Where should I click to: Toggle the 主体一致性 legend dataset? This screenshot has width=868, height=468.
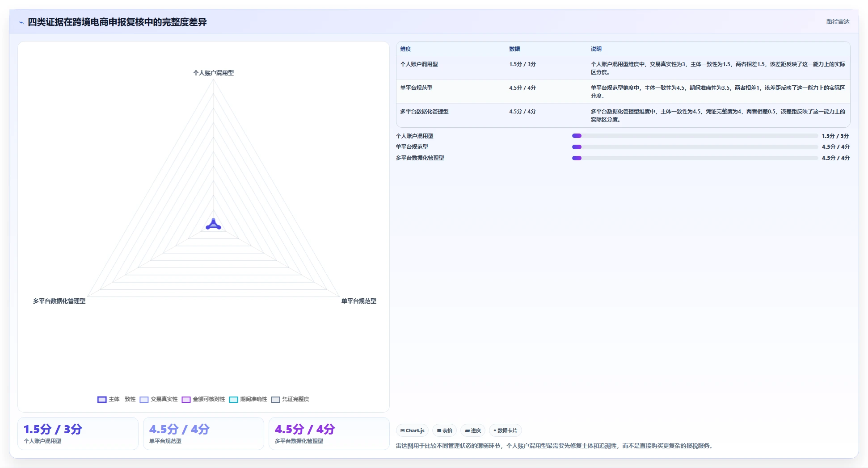(x=116, y=399)
